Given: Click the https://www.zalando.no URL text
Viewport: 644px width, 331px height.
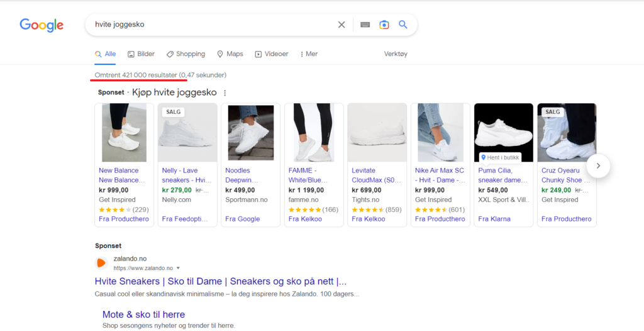Looking at the screenshot, I should [143, 268].
